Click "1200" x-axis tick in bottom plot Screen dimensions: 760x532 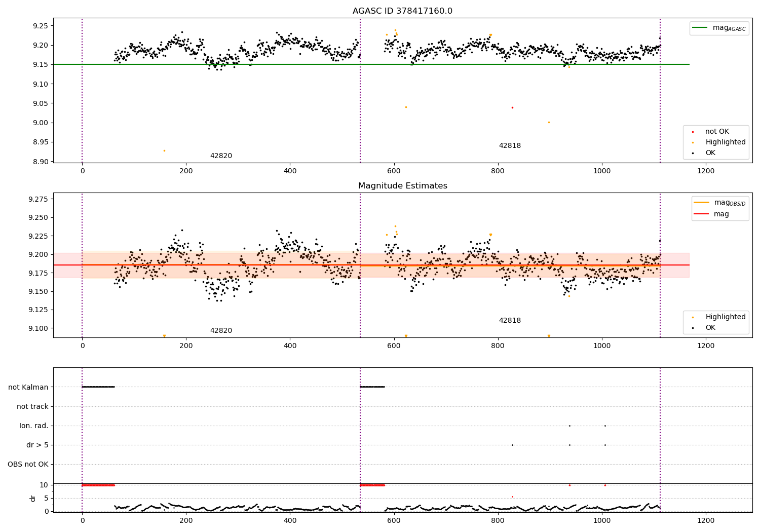coord(706,520)
